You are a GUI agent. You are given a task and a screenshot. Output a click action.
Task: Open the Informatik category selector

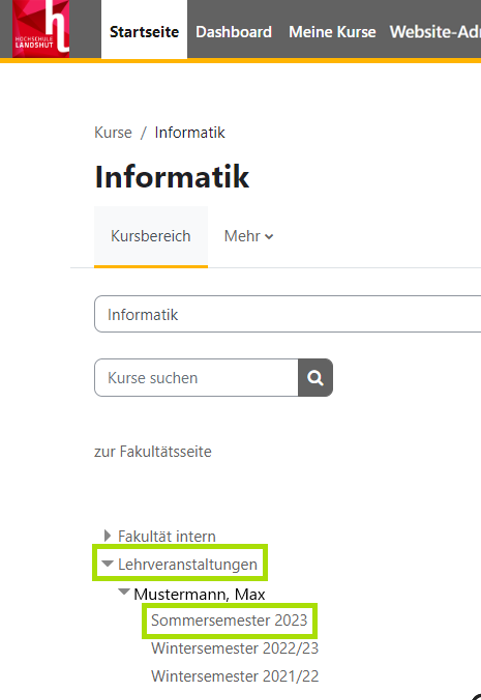pyautogui.click(x=288, y=314)
